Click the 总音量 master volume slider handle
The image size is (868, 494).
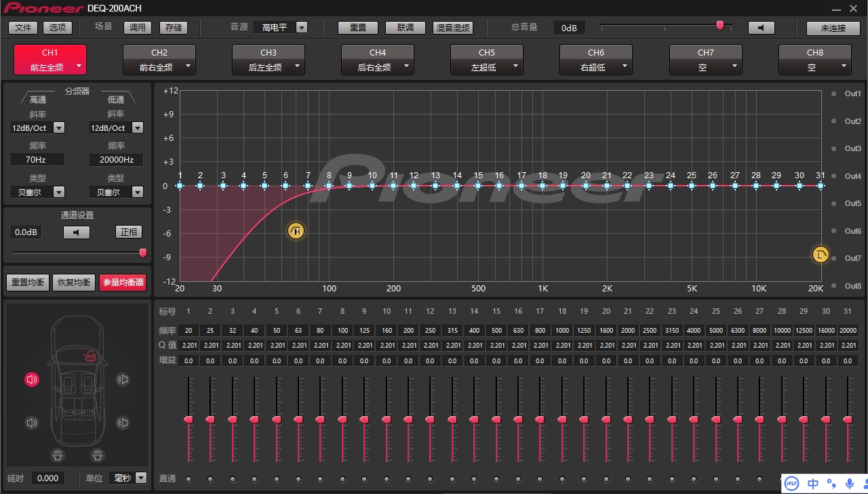720,26
